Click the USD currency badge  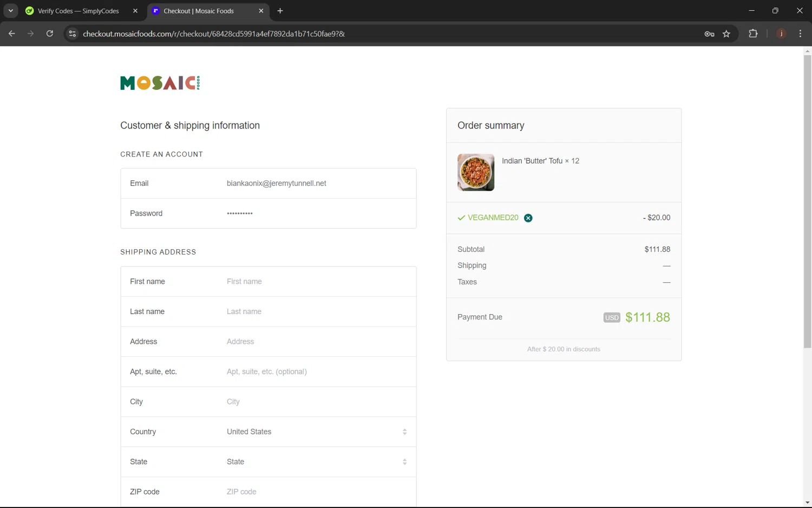coord(612,318)
